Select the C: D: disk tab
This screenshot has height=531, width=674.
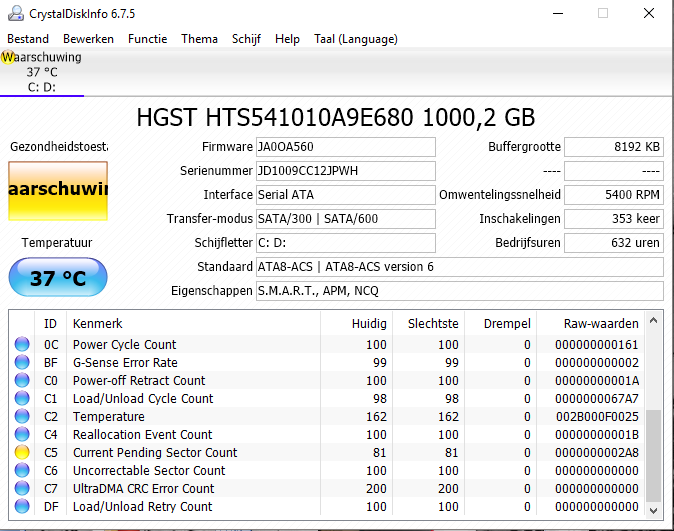pyautogui.click(x=42, y=86)
